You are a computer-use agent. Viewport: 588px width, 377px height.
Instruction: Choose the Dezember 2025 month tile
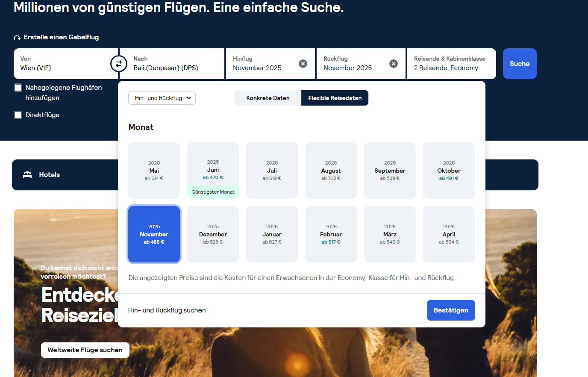tap(213, 234)
